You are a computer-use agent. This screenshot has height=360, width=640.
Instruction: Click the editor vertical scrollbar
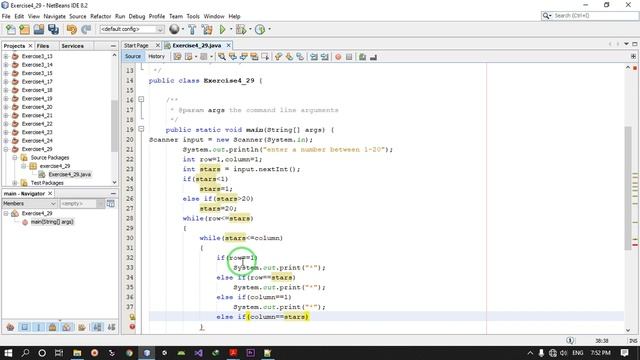pyautogui.click(x=628, y=188)
